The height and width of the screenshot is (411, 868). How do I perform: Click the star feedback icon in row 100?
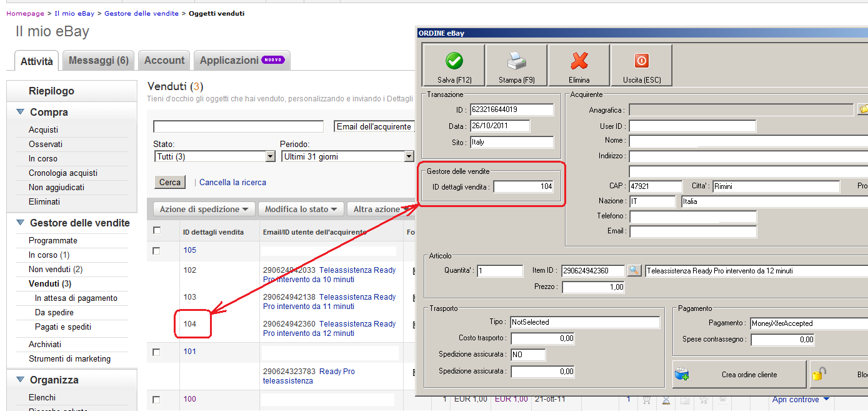[704, 400]
